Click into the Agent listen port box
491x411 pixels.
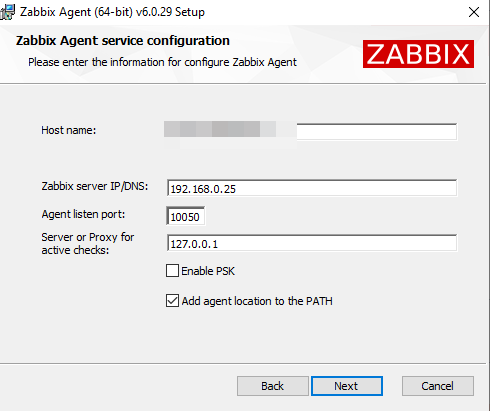(x=185, y=216)
